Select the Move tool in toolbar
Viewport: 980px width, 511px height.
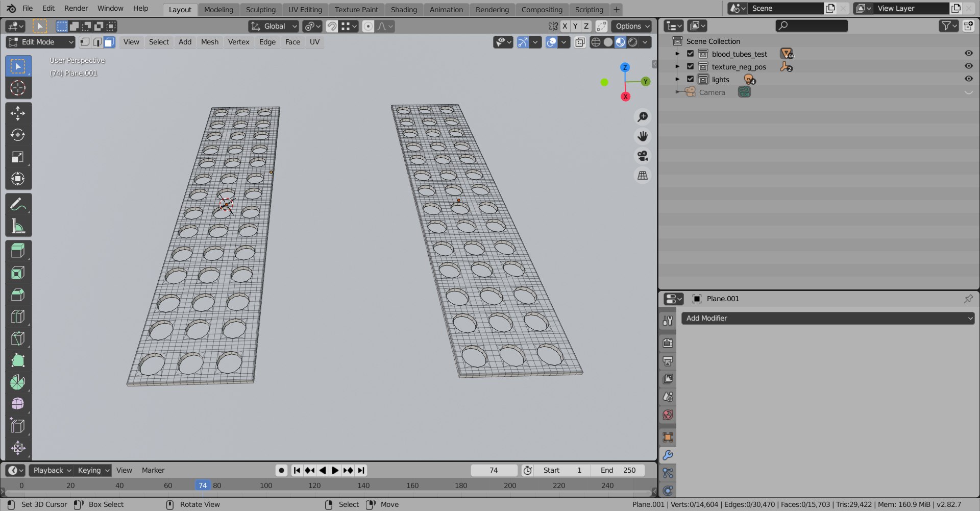coord(18,113)
